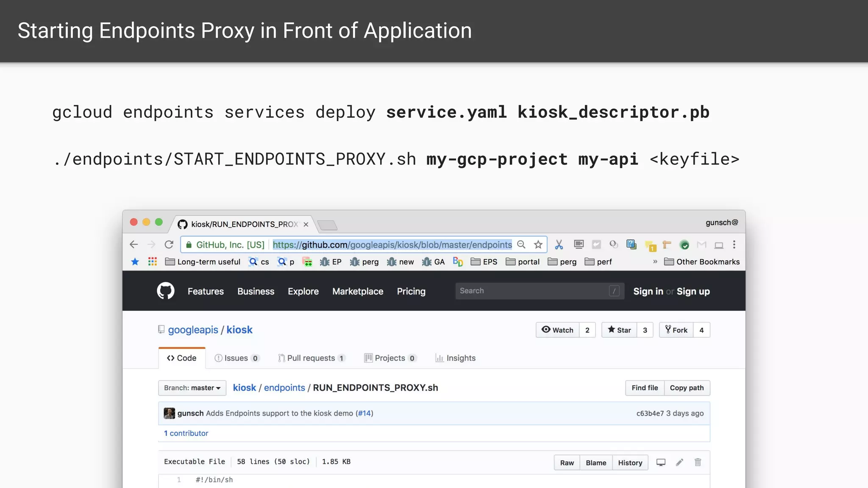Image resolution: width=868 pixels, height=488 pixels.
Task: Fork the kiosk repository
Action: coord(676,330)
